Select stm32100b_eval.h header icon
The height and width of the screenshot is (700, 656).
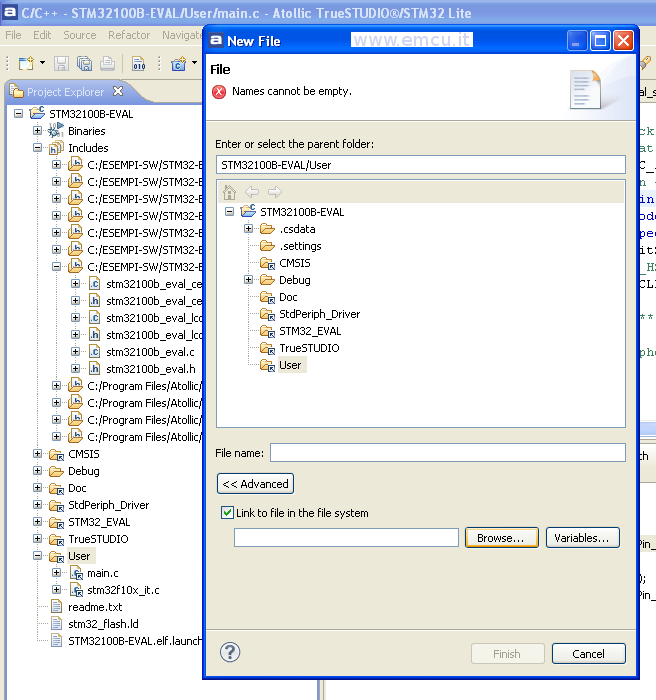point(94,369)
